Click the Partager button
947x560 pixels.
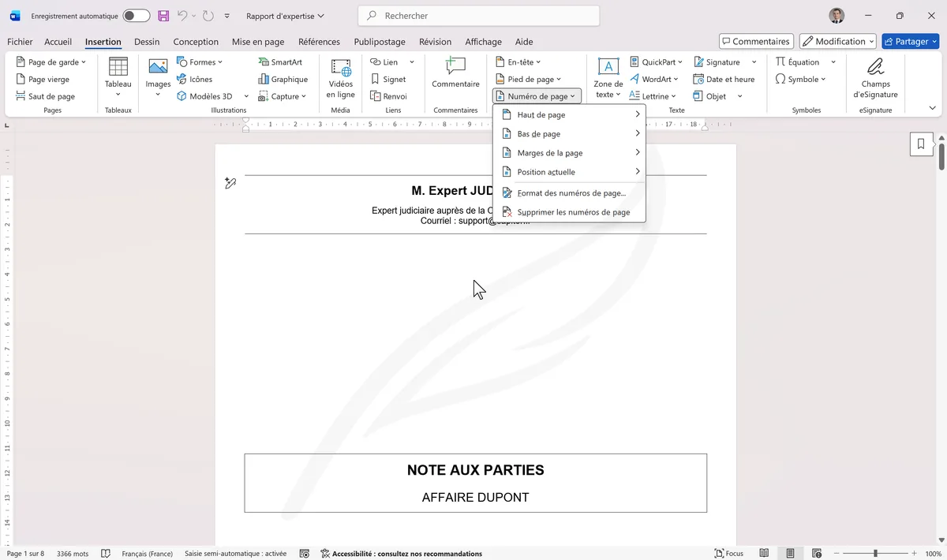(910, 41)
